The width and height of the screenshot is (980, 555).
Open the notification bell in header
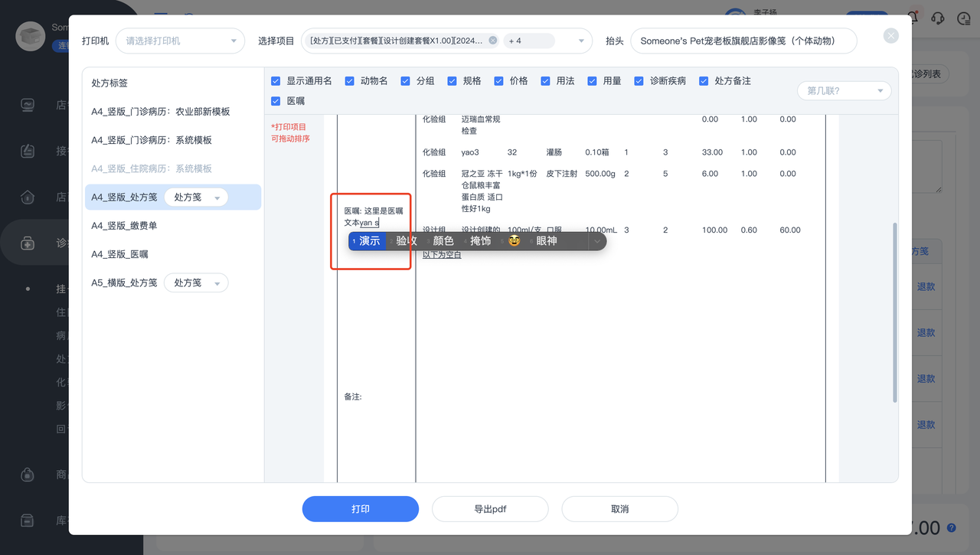point(913,17)
